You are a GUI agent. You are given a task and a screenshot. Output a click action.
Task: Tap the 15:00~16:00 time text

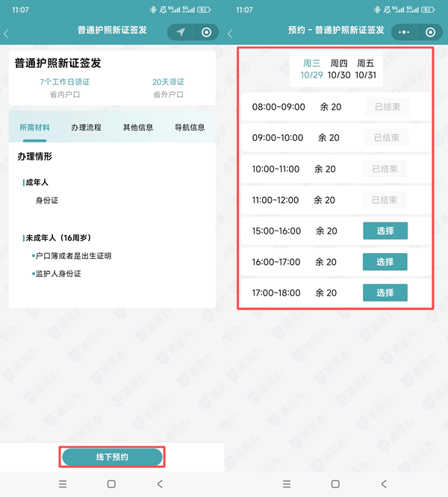(276, 231)
